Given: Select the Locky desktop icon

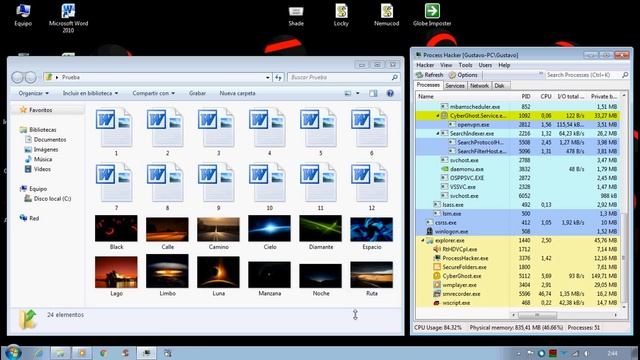Looking at the screenshot, I should coord(341,16).
